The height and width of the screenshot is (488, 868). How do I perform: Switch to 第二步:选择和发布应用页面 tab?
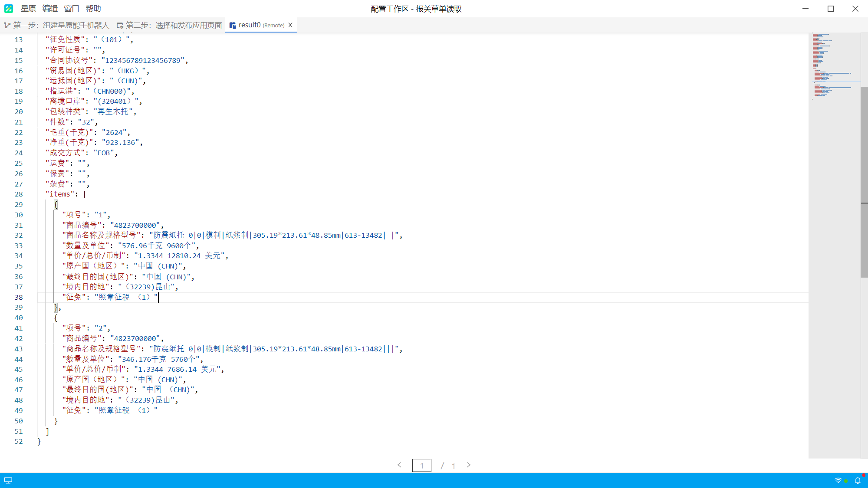[x=169, y=25]
